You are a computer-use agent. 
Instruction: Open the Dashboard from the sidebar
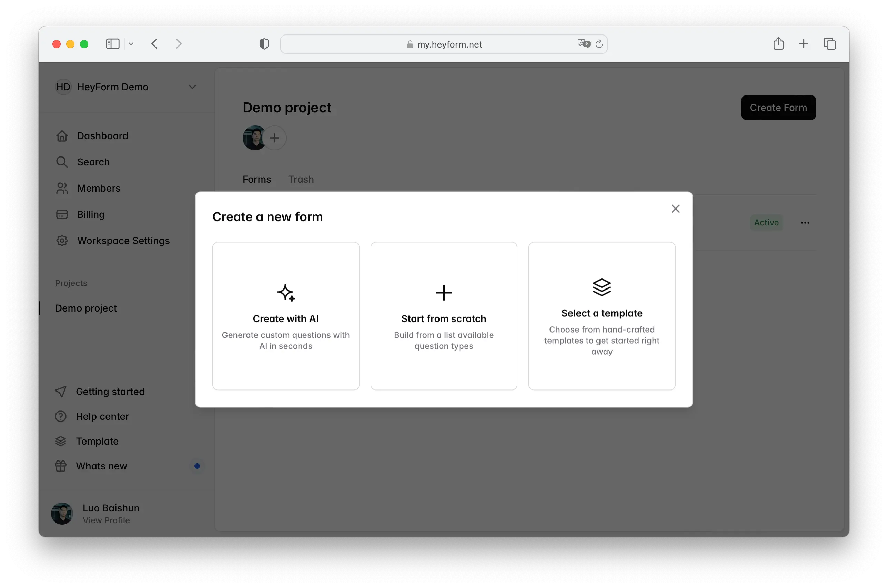pyautogui.click(x=102, y=135)
